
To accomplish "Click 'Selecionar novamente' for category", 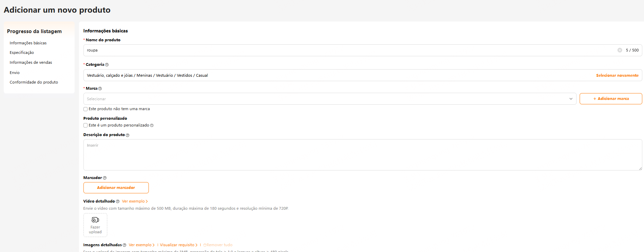I will point(617,76).
